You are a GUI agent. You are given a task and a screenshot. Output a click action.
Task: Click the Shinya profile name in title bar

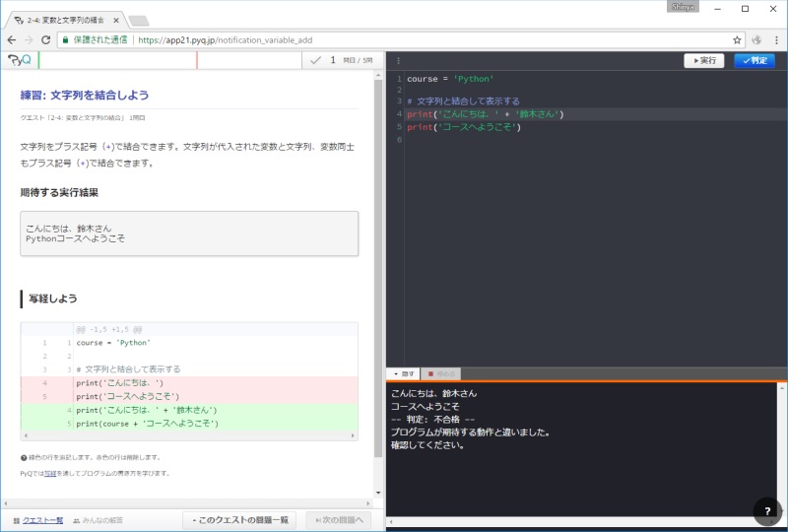(683, 7)
